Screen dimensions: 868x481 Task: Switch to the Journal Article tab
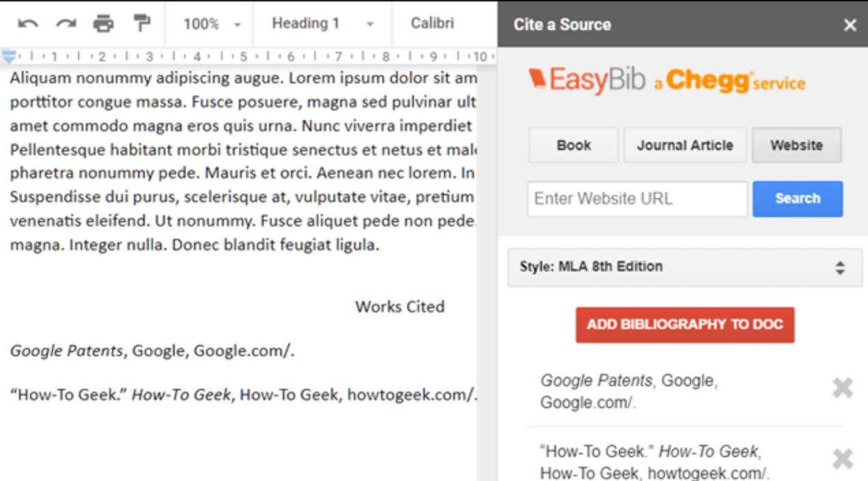[684, 145]
